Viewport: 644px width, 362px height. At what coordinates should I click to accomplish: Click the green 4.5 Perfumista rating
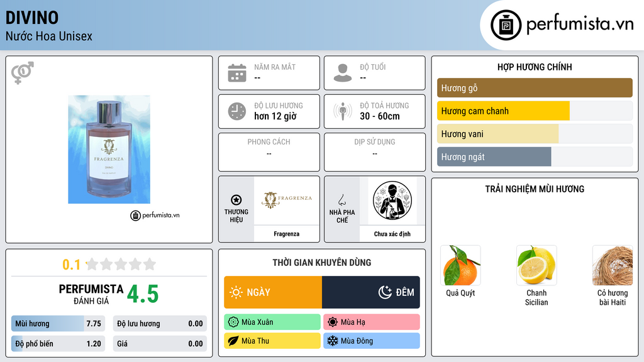pos(143,294)
